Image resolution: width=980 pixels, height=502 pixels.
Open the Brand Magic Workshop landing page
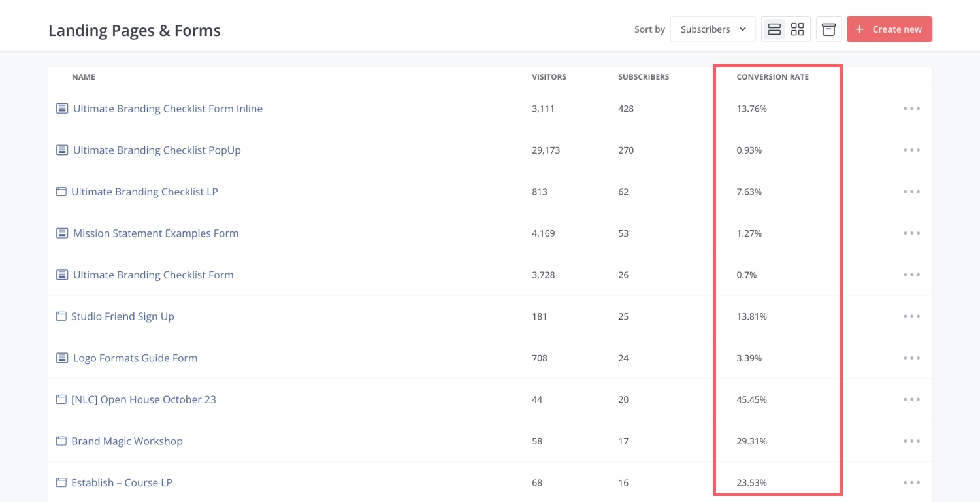point(127,441)
